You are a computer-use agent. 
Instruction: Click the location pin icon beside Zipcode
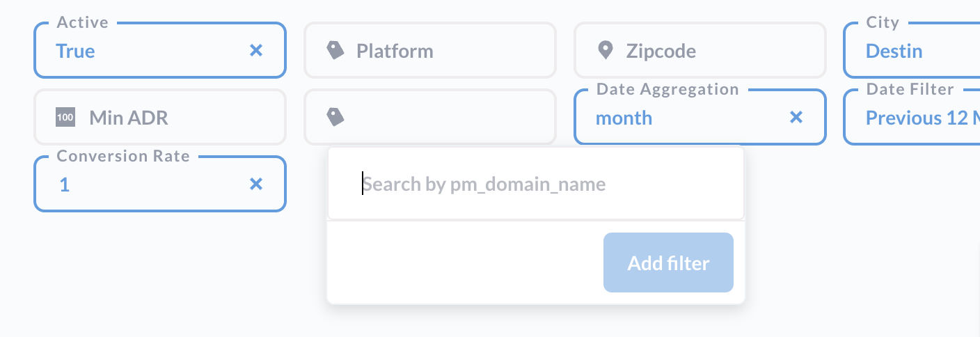click(x=606, y=50)
